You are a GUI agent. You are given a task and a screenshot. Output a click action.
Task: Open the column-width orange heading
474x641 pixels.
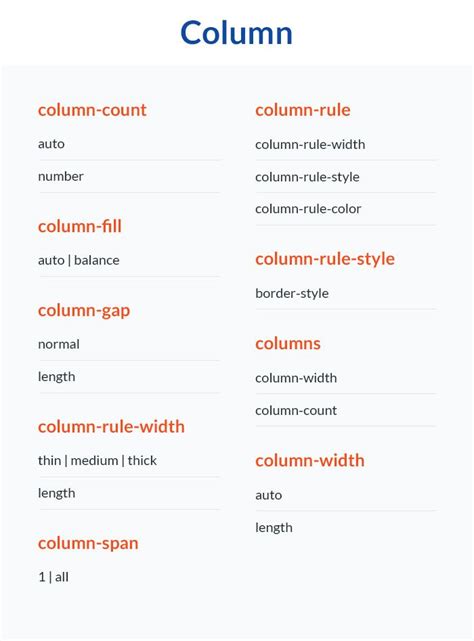point(310,461)
